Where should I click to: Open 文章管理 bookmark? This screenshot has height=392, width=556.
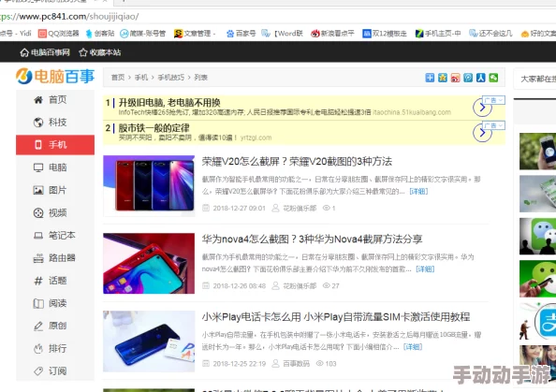[x=195, y=34]
